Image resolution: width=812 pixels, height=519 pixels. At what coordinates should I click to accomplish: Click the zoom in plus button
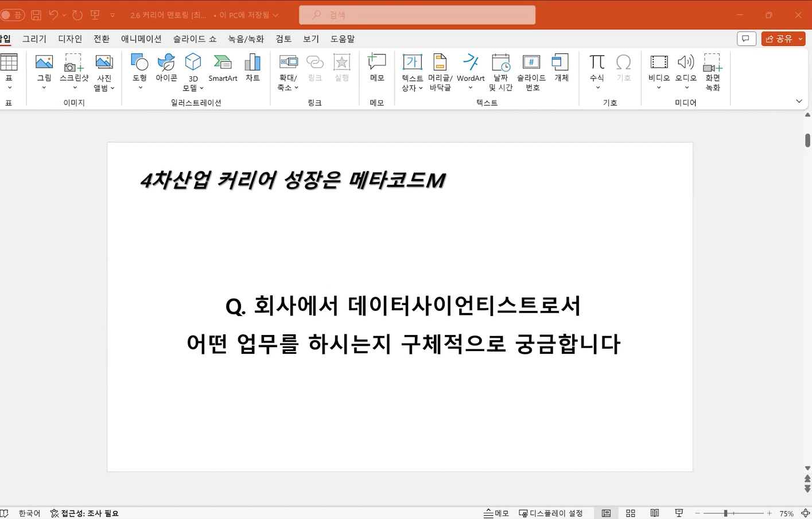(x=770, y=513)
